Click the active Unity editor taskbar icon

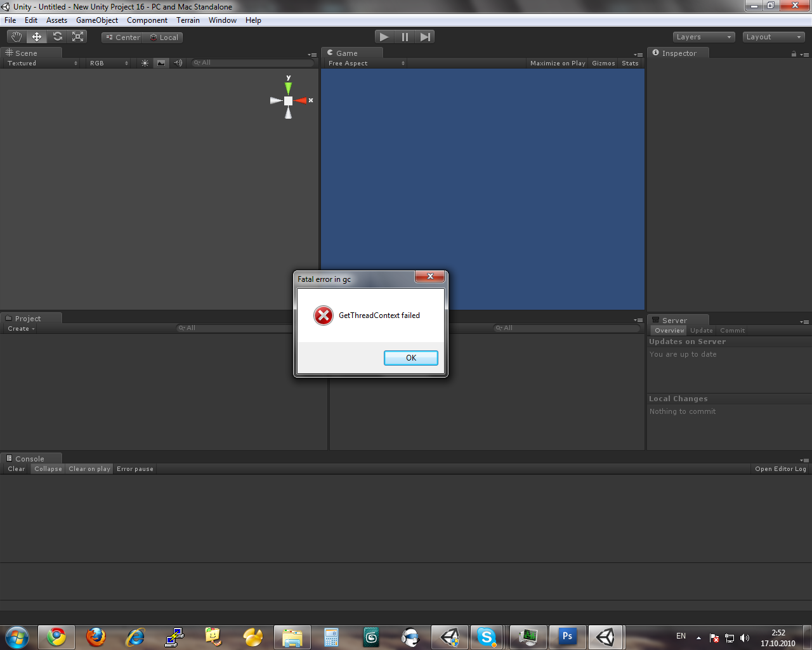point(606,637)
